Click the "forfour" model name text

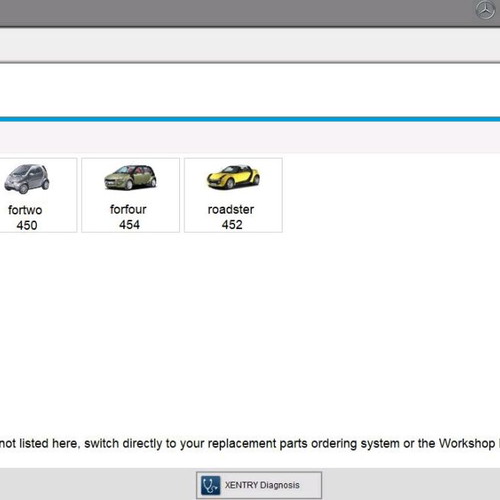tap(128, 209)
